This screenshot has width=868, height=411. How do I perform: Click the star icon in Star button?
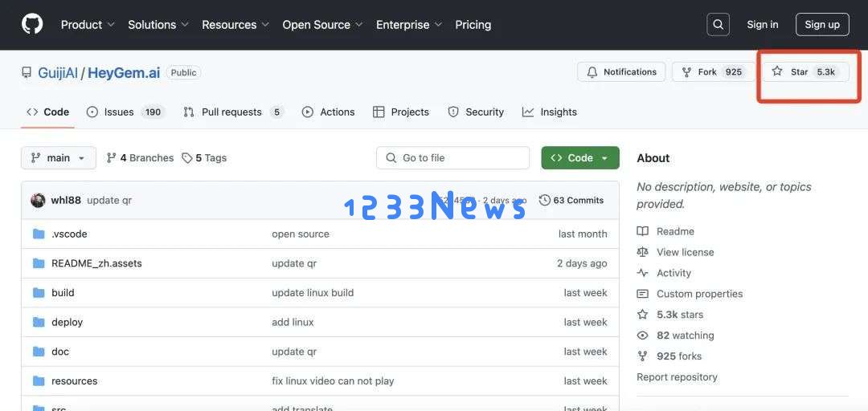coord(777,71)
